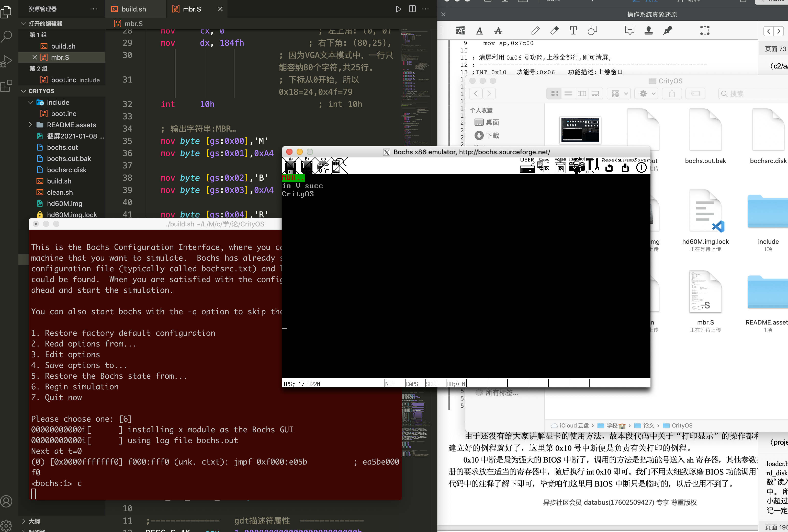Close the mbr.S editor tab

(x=220, y=9)
